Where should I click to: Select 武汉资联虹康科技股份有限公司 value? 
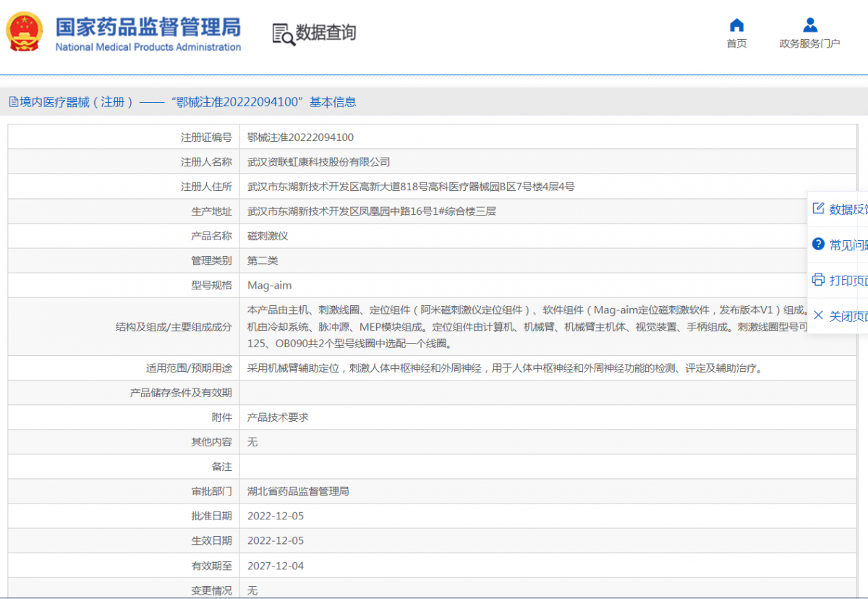pyautogui.click(x=318, y=162)
